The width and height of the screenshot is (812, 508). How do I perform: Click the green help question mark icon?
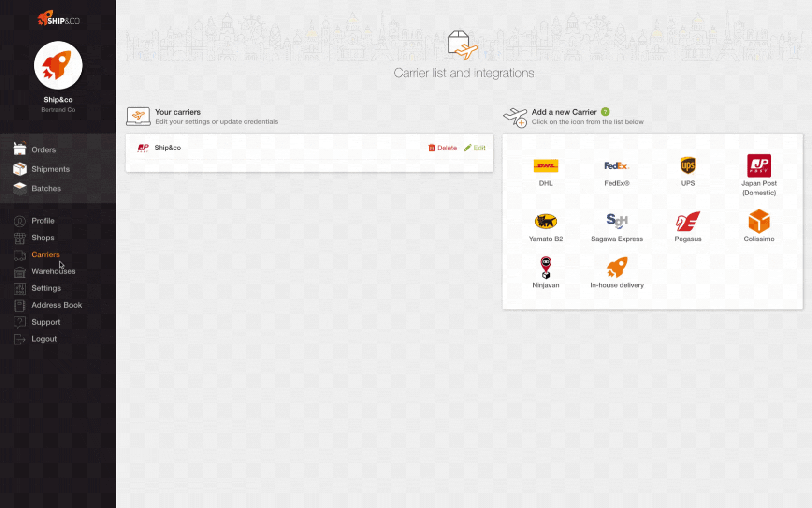(x=605, y=112)
